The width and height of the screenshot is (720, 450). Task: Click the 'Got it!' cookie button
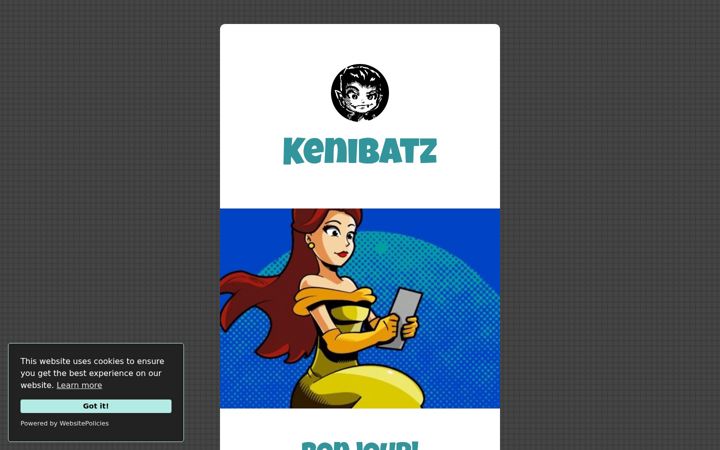[96, 406]
